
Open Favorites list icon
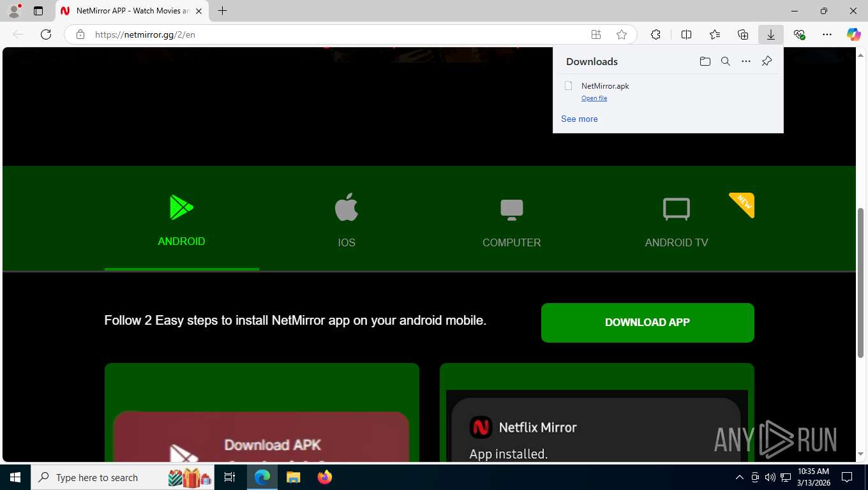click(715, 34)
